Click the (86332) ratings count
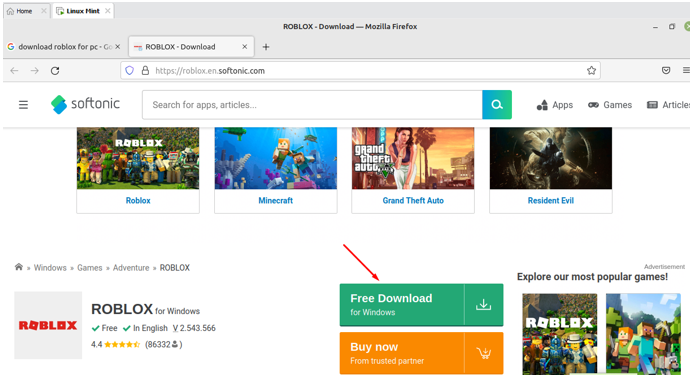This screenshot has width=690, height=389. click(x=164, y=345)
